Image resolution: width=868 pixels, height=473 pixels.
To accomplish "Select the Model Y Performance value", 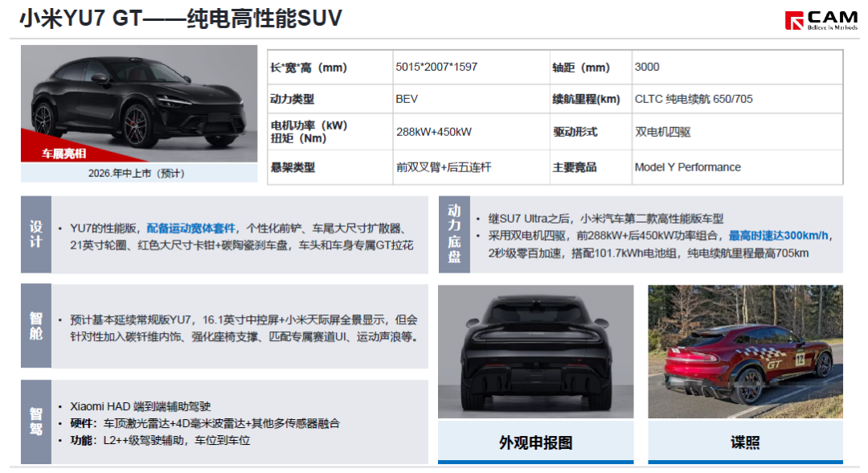I will [687, 167].
